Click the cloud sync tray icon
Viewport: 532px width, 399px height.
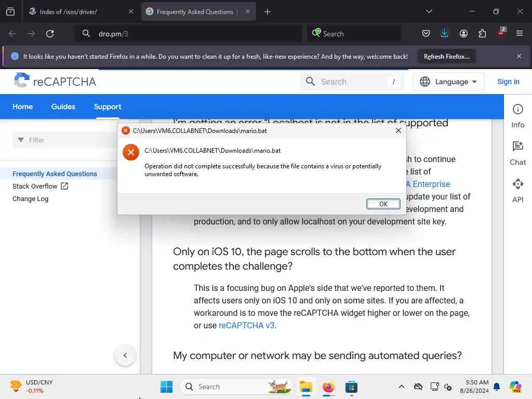418,387
